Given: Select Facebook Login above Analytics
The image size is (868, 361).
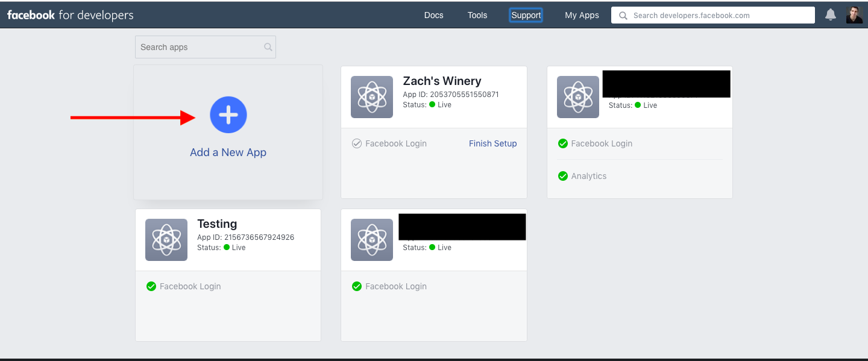Looking at the screenshot, I should click(x=602, y=143).
